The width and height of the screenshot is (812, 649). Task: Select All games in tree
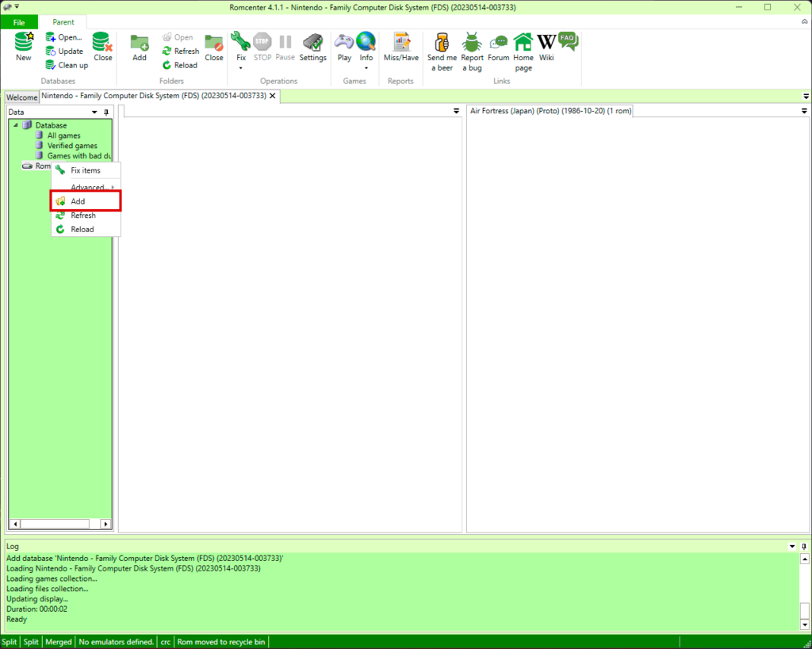click(63, 136)
